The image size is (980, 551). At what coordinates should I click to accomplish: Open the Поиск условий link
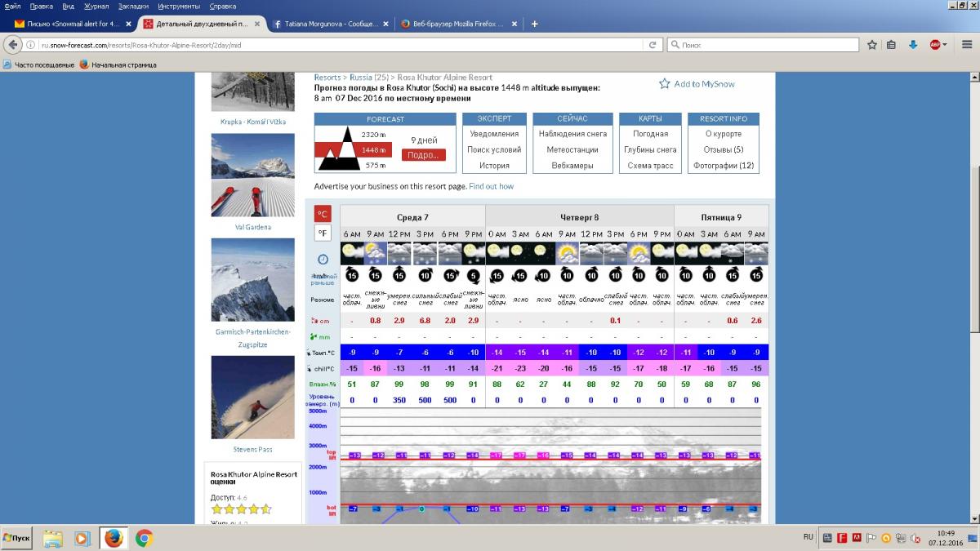pyautogui.click(x=494, y=149)
